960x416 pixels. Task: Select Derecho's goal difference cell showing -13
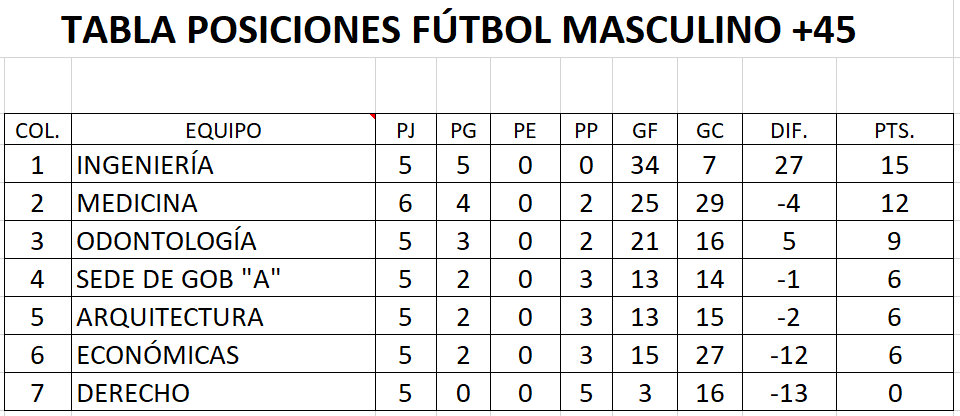(x=787, y=393)
